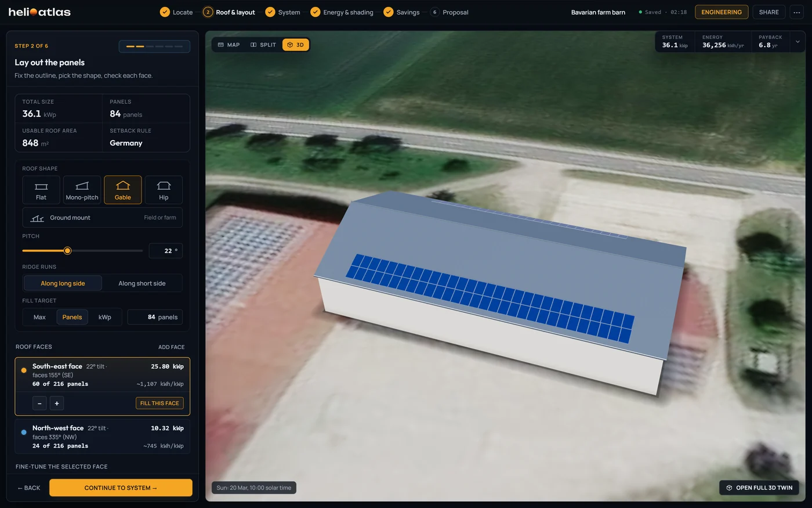Click the 84 panels count in summary
Image resolution: width=812 pixels, height=508 pixels.
[x=126, y=114]
